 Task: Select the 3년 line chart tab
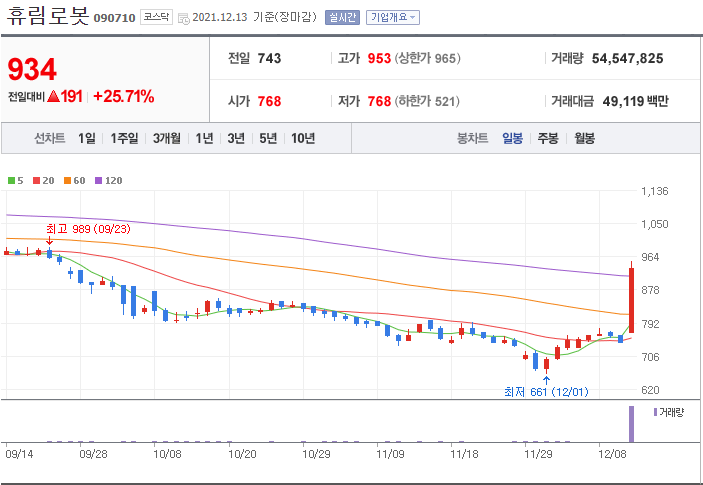[x=236, y=138]
